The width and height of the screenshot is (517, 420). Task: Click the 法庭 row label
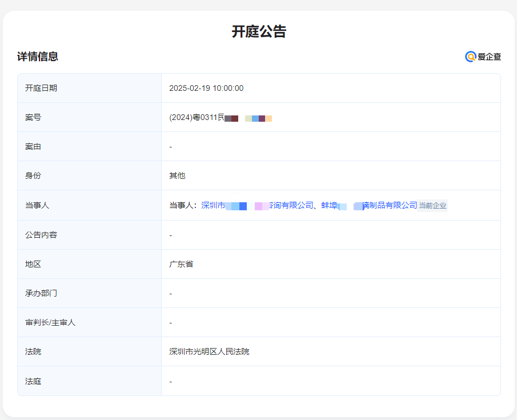[x=33, y=381]
